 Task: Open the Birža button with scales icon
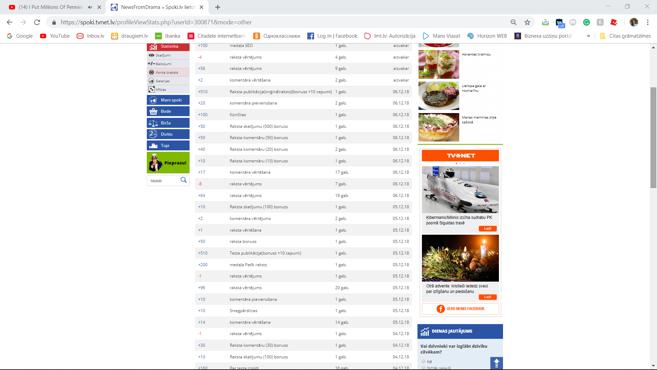pyautogui.click(x=168, y=123)
